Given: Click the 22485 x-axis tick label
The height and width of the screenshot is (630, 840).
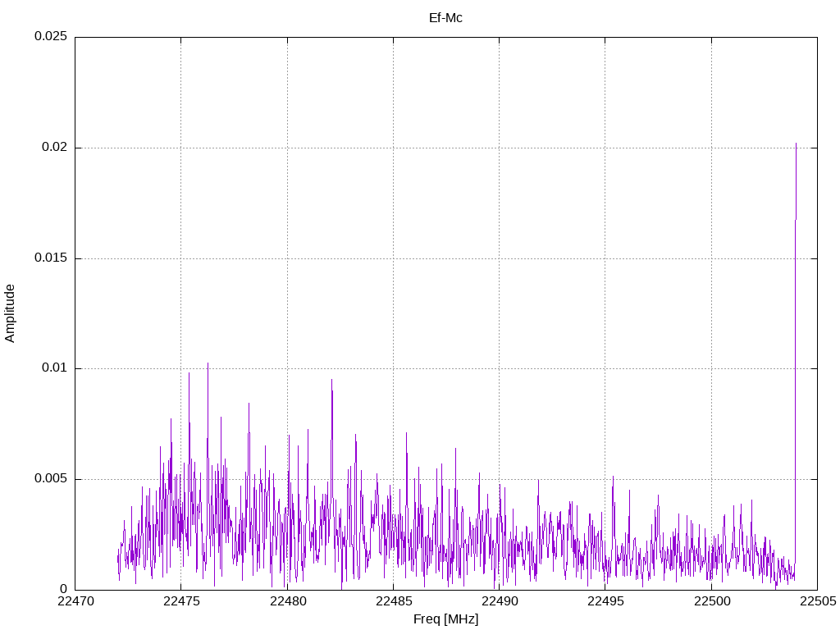Looking at the screenshot, I should click(393, 601).
